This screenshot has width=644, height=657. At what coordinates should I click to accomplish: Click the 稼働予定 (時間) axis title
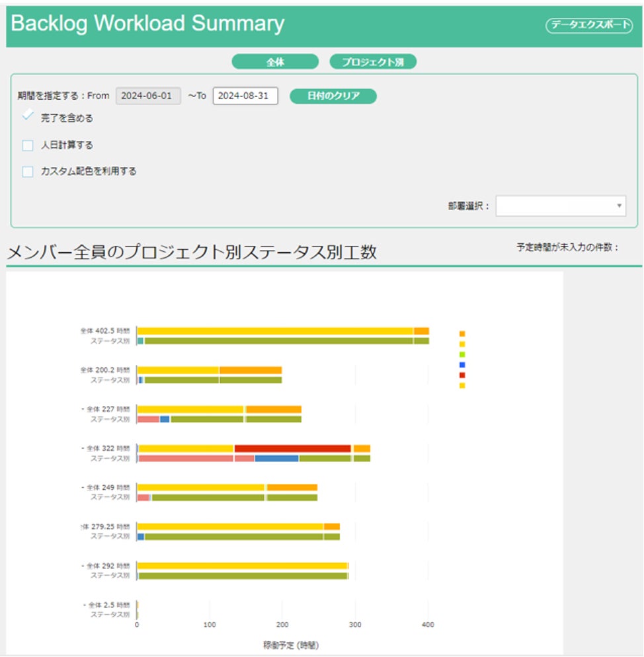(291, 645)
